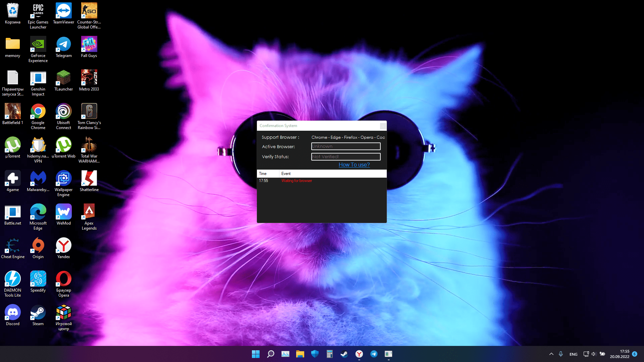Select Total War WARHAMMER icon
The width and height of the screenshot is (644, 362).
pos(89,150)
